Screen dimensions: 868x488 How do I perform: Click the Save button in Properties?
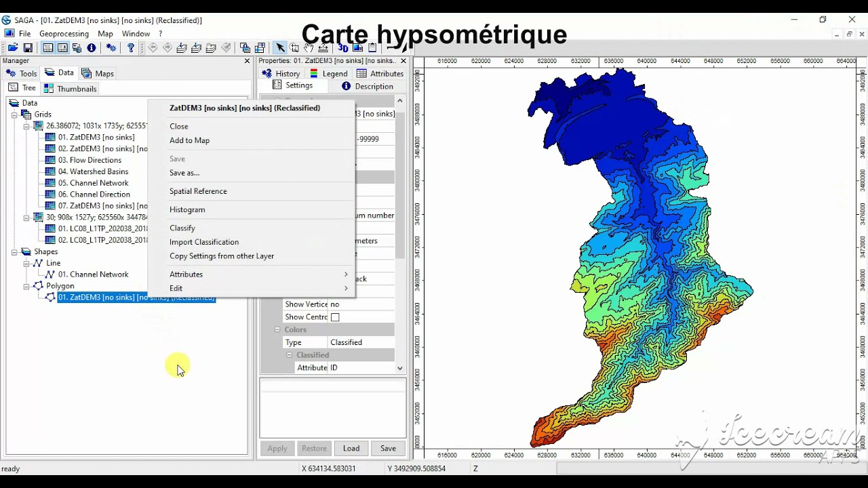tap(388, 448)
